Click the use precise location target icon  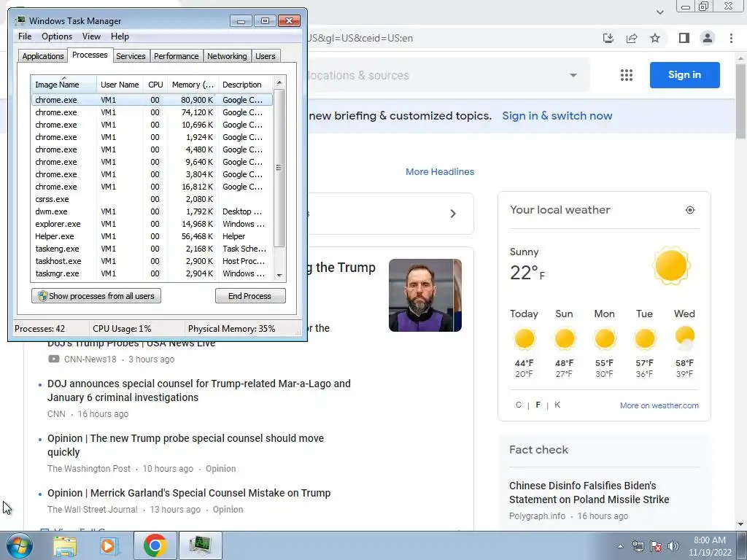(x=690, y=210)
